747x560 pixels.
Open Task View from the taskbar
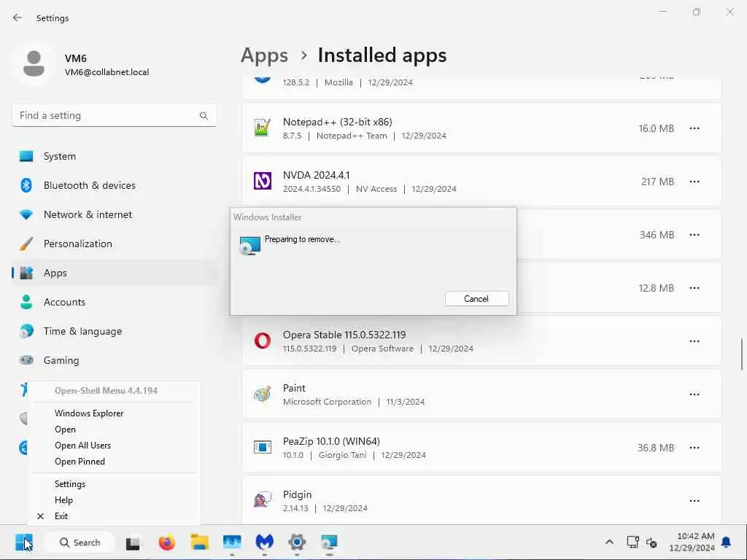pyautogui.click(x=133, y=542)
